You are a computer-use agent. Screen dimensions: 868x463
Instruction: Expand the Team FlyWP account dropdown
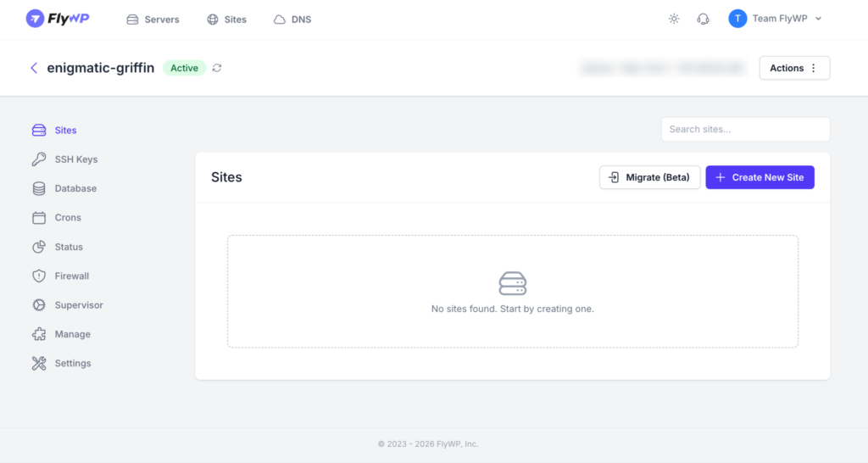775,19
